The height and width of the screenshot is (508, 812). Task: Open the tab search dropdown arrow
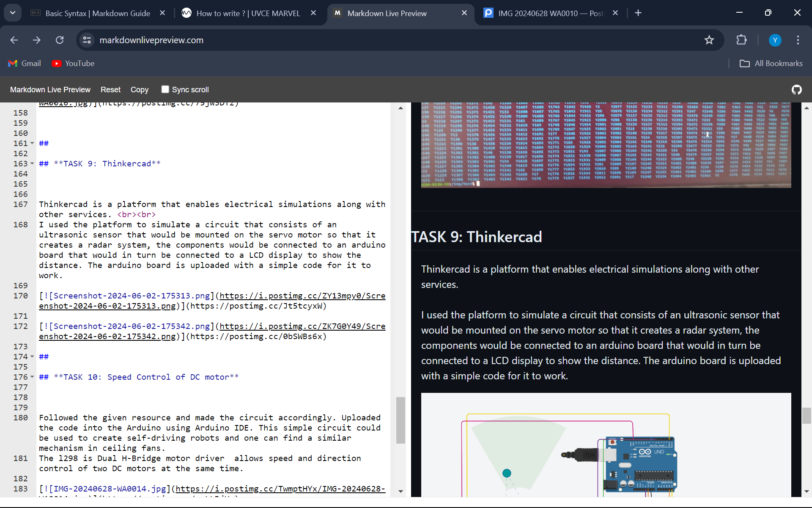(13, 13)
